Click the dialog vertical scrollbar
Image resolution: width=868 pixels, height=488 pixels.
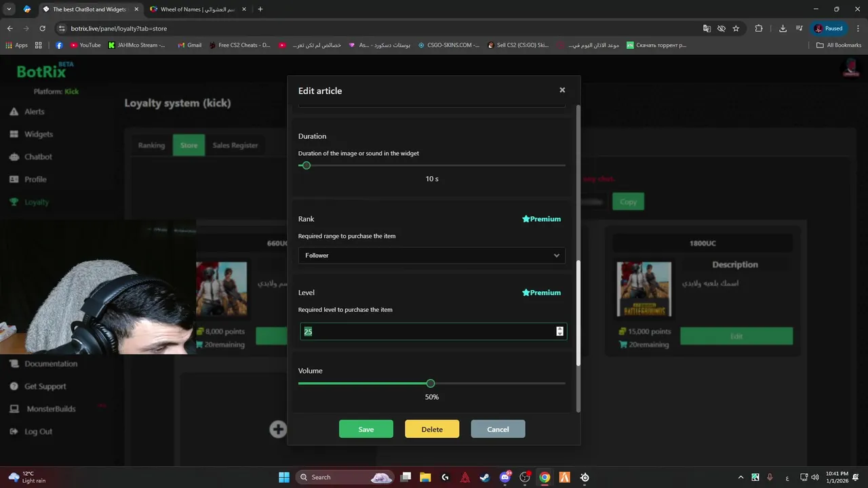point(578,314)
